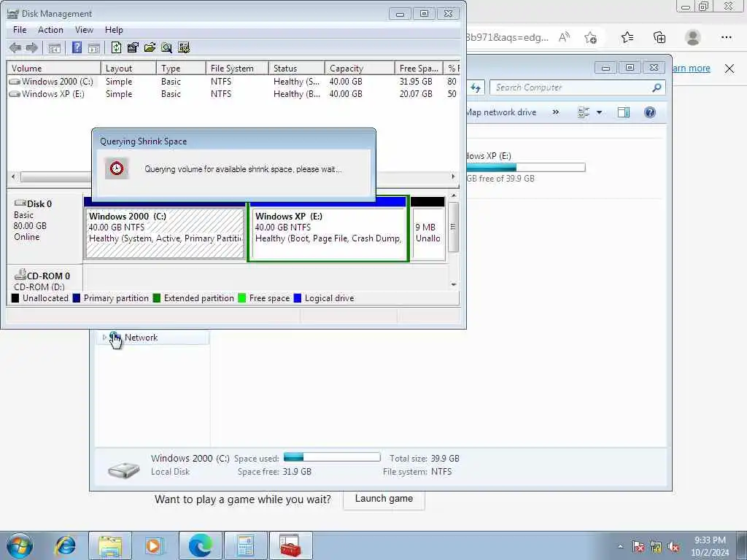Screen dimensions: 747x560
Task: Click the open-folder toolbar icon
Action: [x=150, y=47]
